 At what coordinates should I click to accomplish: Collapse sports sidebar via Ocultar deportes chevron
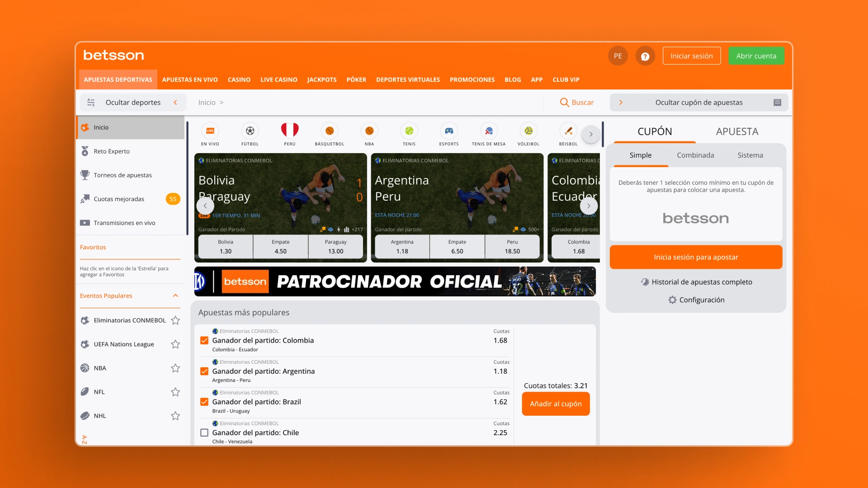[x=175, y=103]
